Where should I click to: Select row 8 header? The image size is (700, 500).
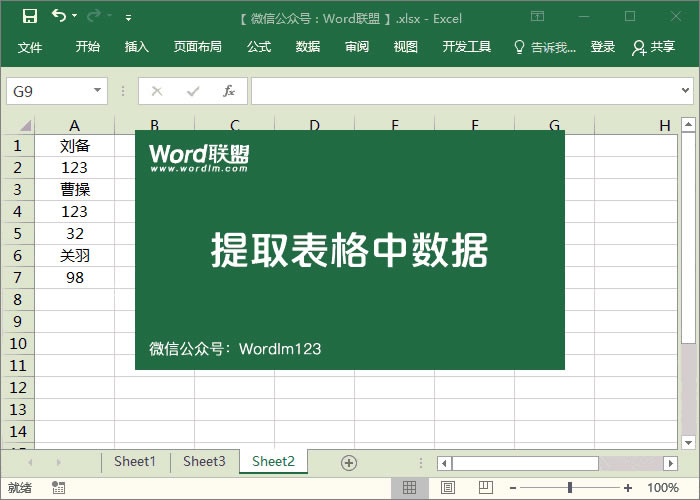(x=18, y=300)
